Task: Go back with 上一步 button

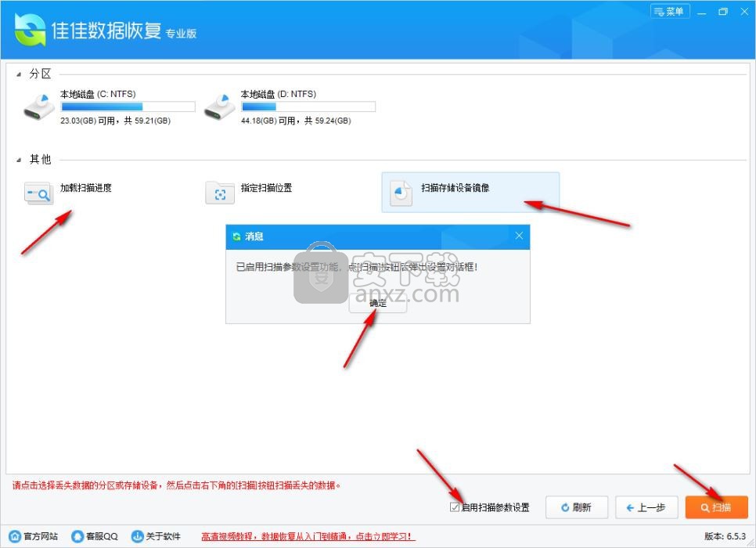Action: pyautogui.click(x=646, y=507)
